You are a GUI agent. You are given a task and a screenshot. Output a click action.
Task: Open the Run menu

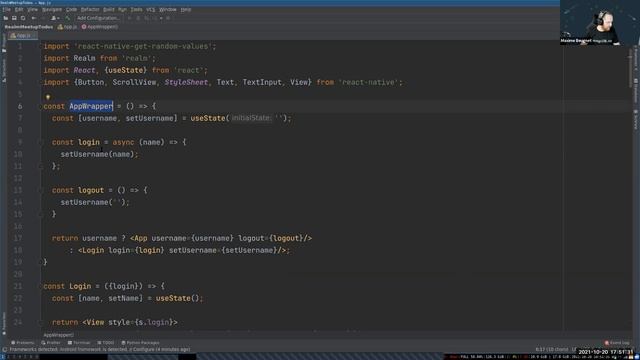coord(122,9)
